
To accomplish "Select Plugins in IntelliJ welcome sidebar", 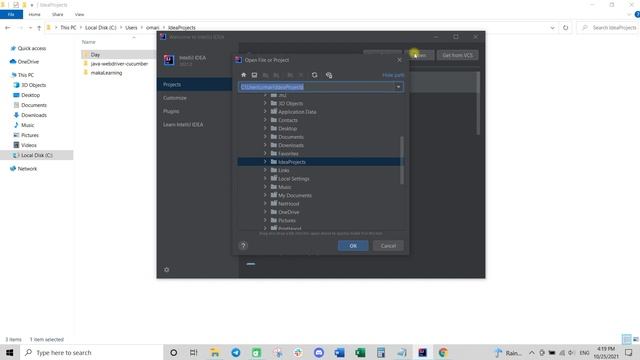I will pyautogui.click(x=171, y=111).
